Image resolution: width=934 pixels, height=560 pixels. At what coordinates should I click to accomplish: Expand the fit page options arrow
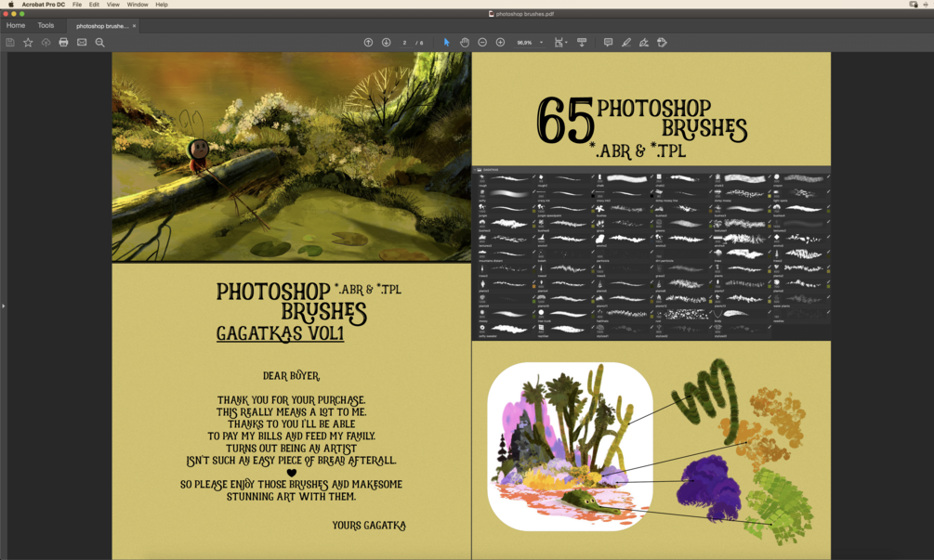(x=566, y=42)
